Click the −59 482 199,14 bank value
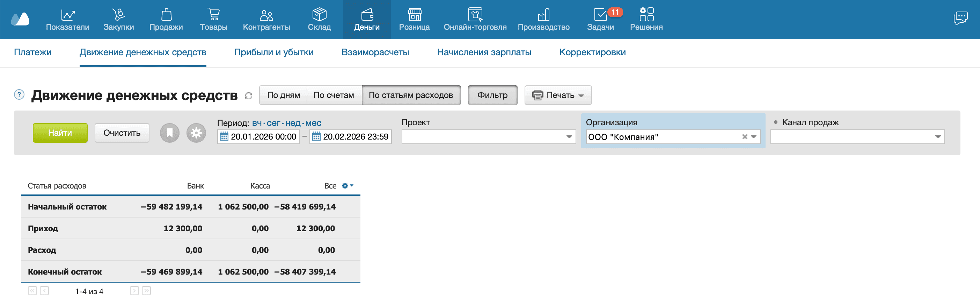 pyautogui.click(x=171, y=207)
